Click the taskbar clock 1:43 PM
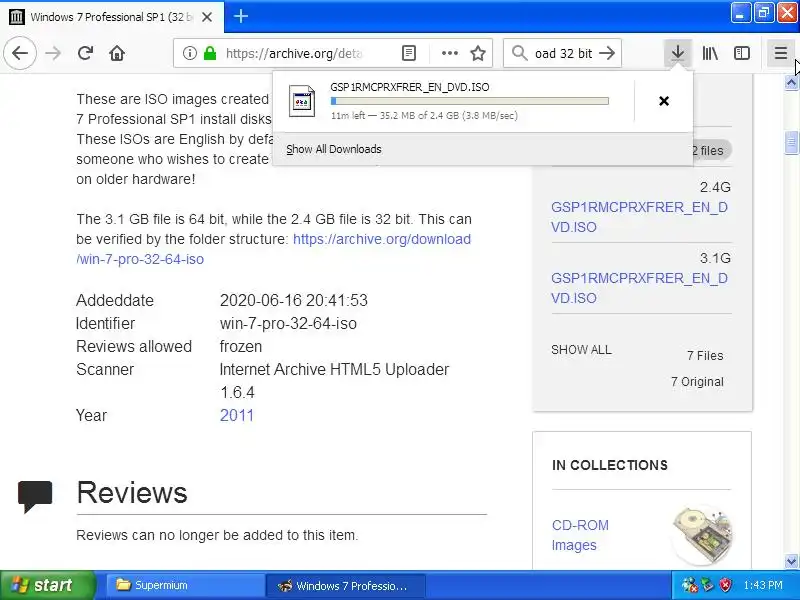Screen dimensions: 800x600 click(763, 585)
